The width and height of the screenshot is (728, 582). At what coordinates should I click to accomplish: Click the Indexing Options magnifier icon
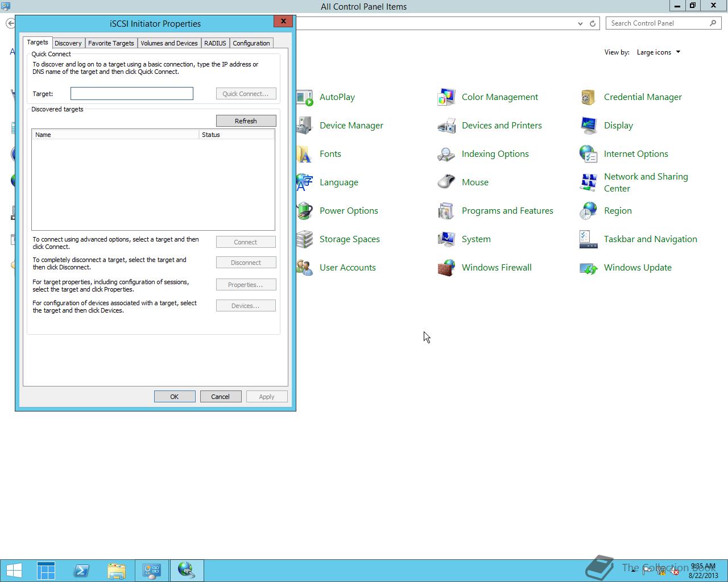[x=446, y=154]
